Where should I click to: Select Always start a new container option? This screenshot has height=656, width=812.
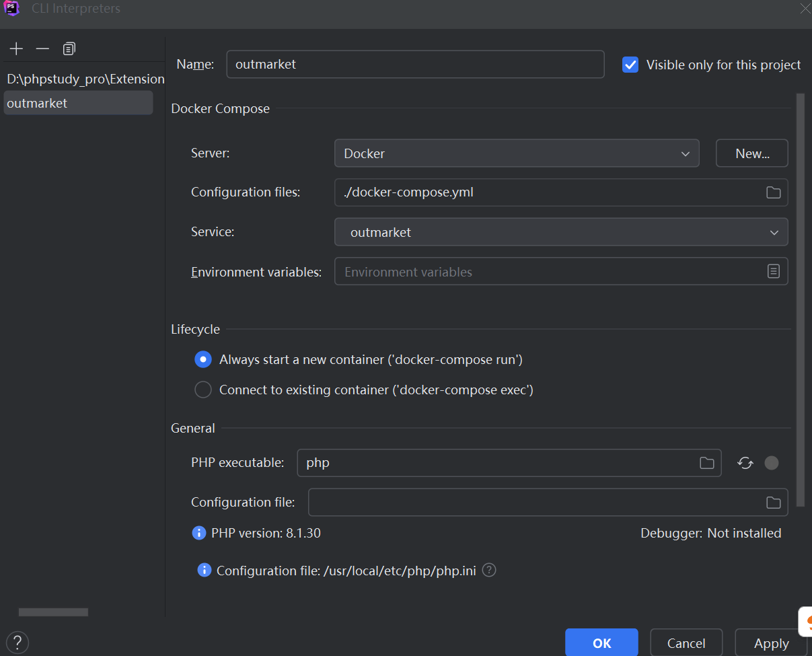tap(202, 359)
